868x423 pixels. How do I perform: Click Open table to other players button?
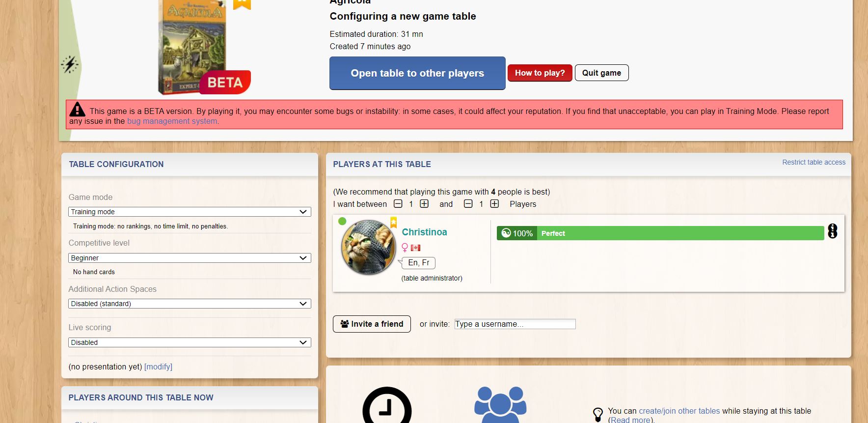point(417,73)
